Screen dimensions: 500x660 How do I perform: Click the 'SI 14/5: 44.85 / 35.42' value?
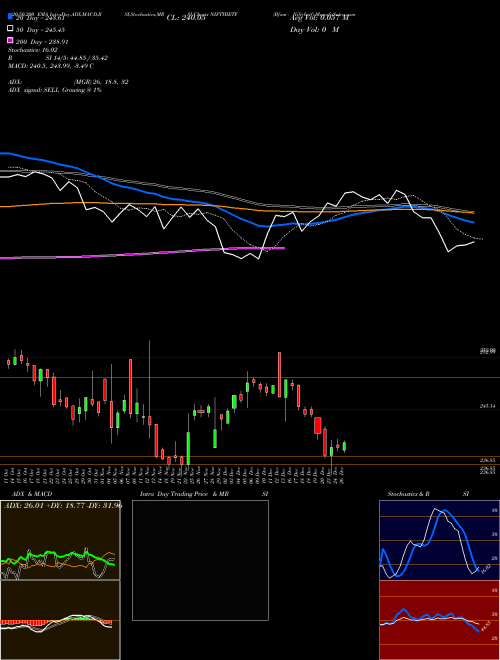(x=77, y=58)
